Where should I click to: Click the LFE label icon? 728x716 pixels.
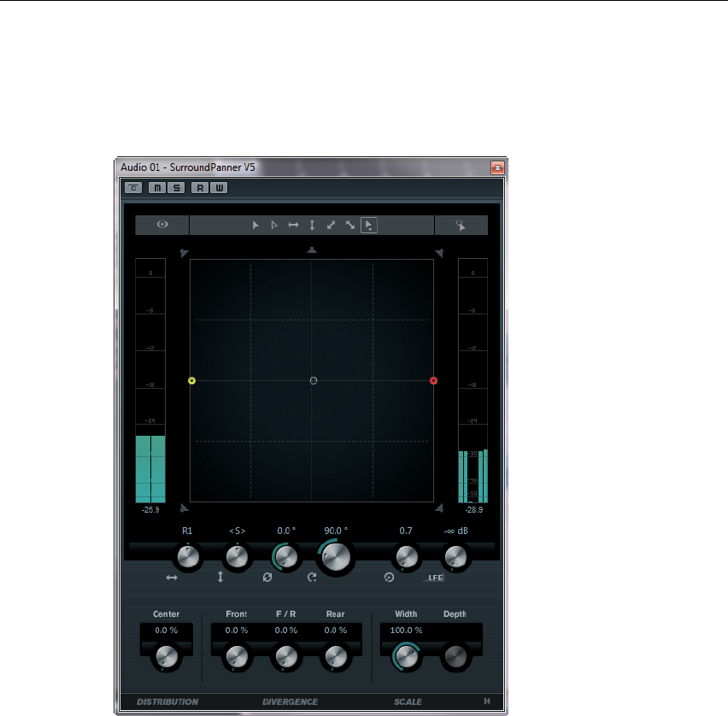tap(433, 578)
